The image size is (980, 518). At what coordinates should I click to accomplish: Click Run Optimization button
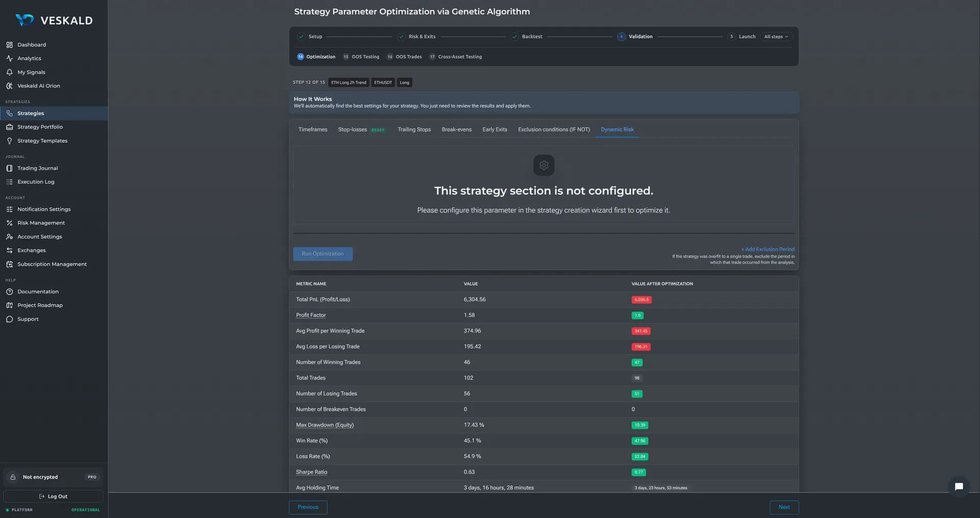point(323,254)
